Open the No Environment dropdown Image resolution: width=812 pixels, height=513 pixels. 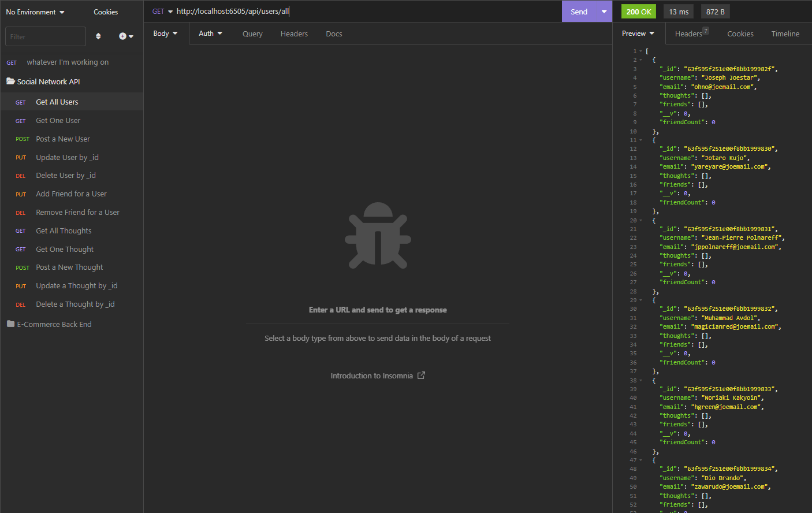pos(35,12)
